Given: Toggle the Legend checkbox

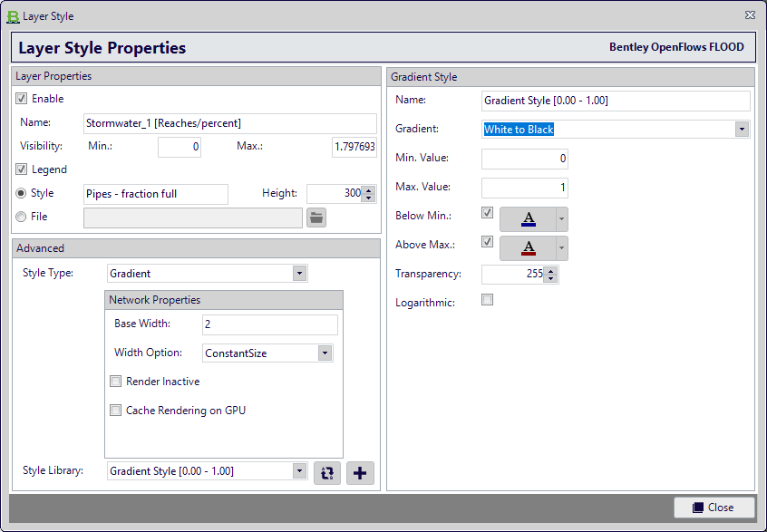Looking at the screenshot, I should [x=21, y=169].
